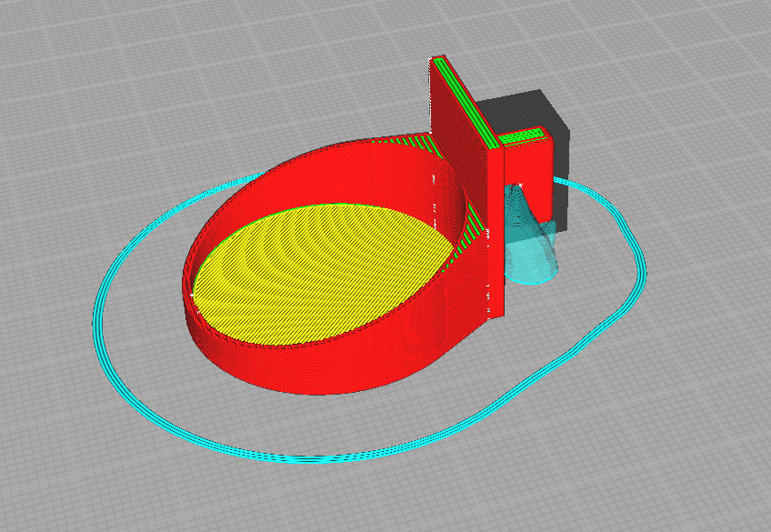Select the yellow infill floor of the bowl
Screen dimensions: 771x532
pyautogui.click(x=322, y=274)
